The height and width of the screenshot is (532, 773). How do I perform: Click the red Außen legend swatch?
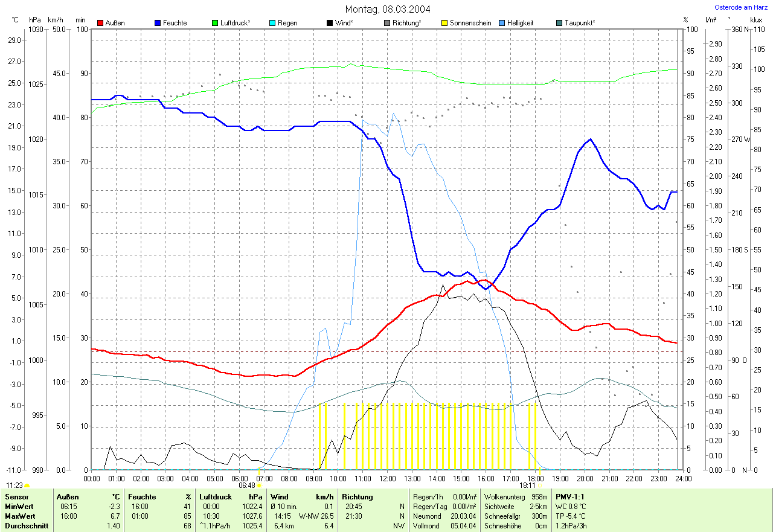100,23
